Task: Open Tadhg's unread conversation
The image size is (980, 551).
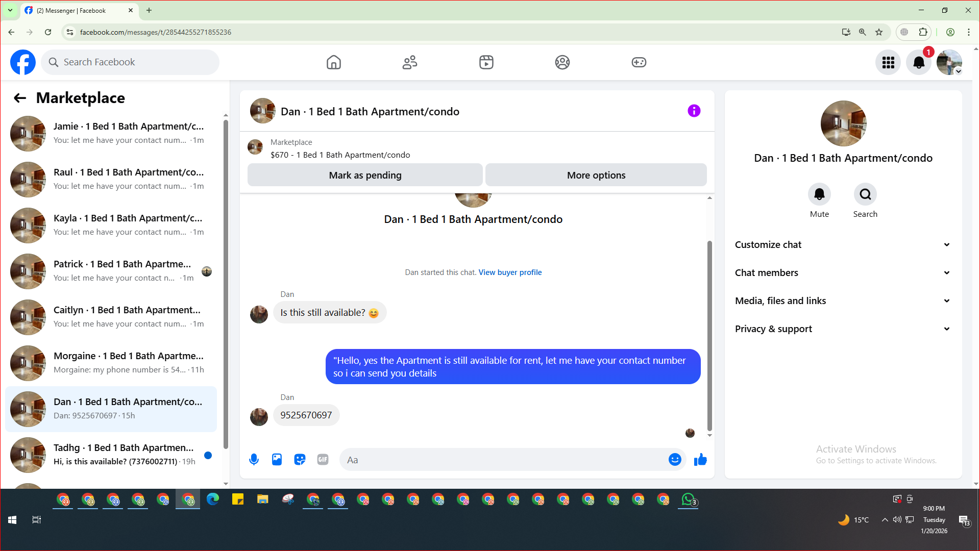Action: pyautogui.click(x=111, y=455)
